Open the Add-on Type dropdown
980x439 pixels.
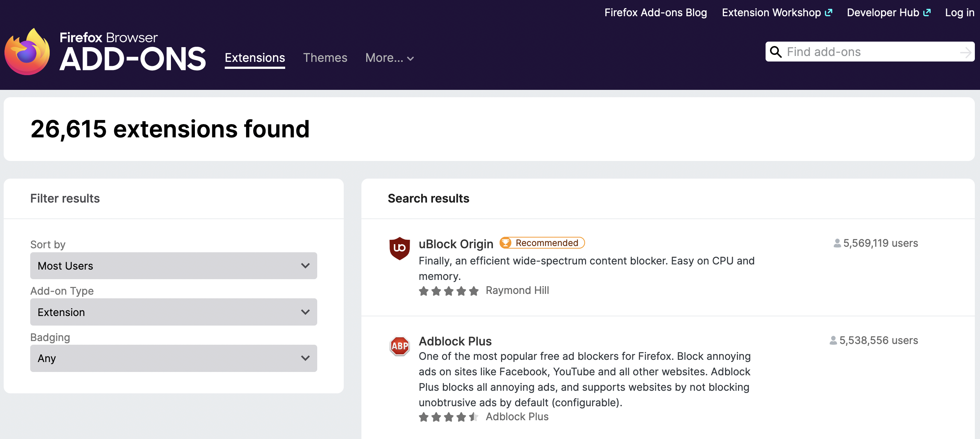point(173,312)
